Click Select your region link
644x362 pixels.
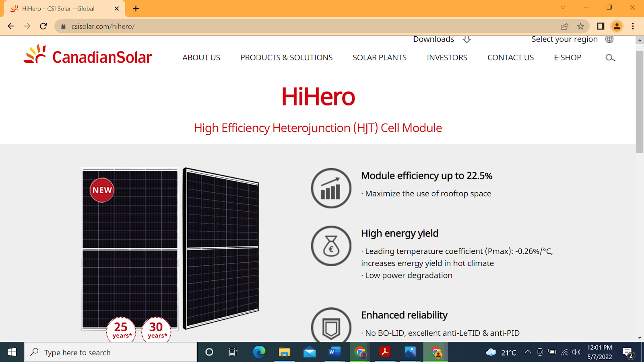pos(564,39)
